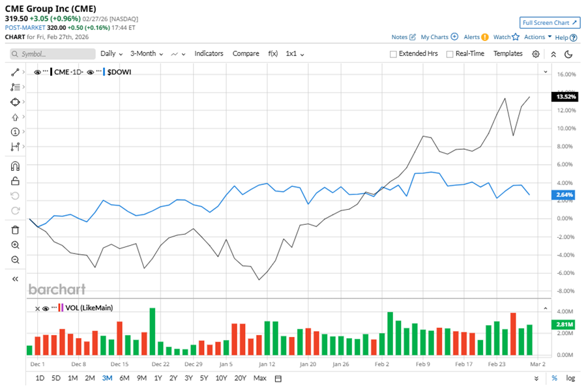Viewport: 588px width, 391px height.
Task: Open the Compare menu
Action: [246, 53]
